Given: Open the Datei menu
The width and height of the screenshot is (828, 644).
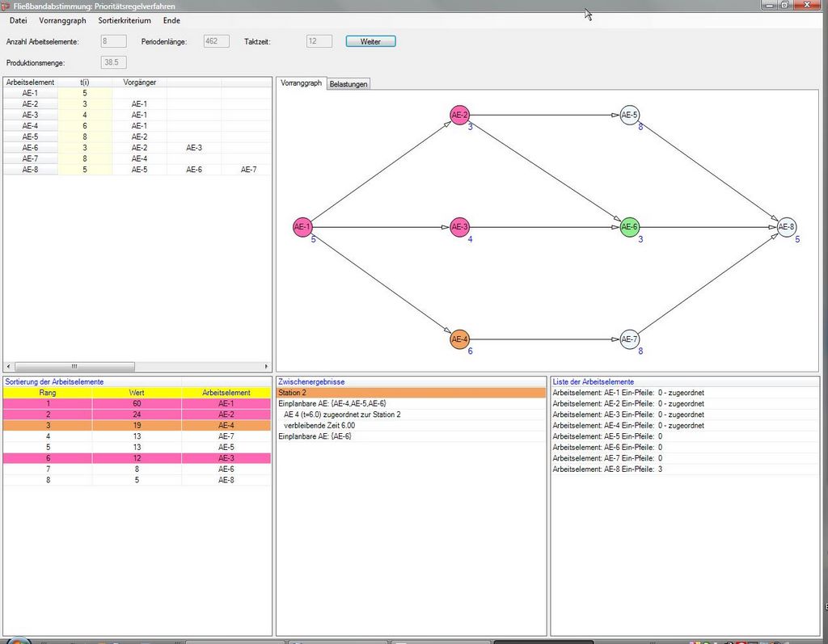Looking at the screenshot, I should [18, 20].
